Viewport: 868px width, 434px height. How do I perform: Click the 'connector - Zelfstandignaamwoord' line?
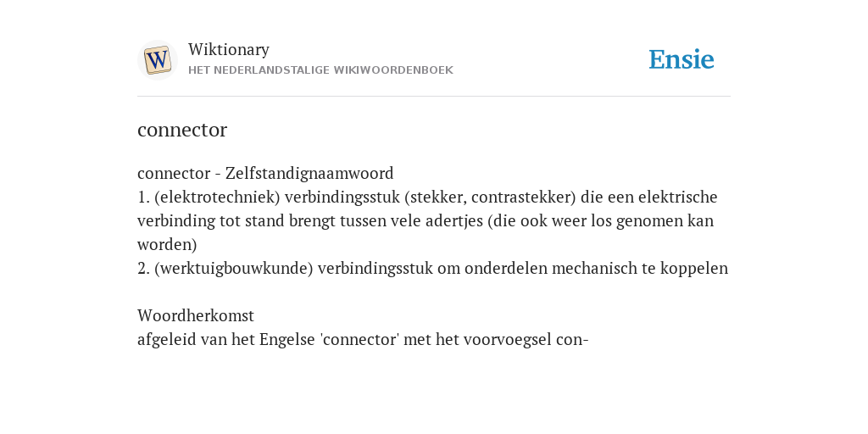click(265, 173)
